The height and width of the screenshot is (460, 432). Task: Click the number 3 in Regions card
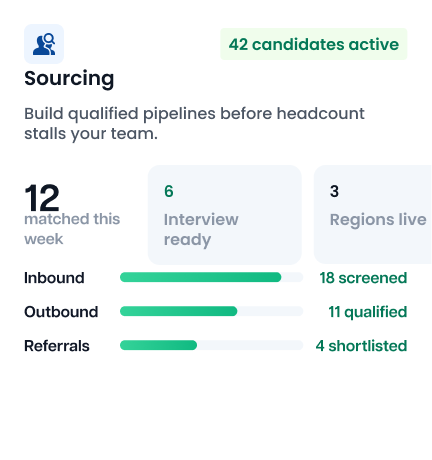pyautogui.click(x=334, y=191)
